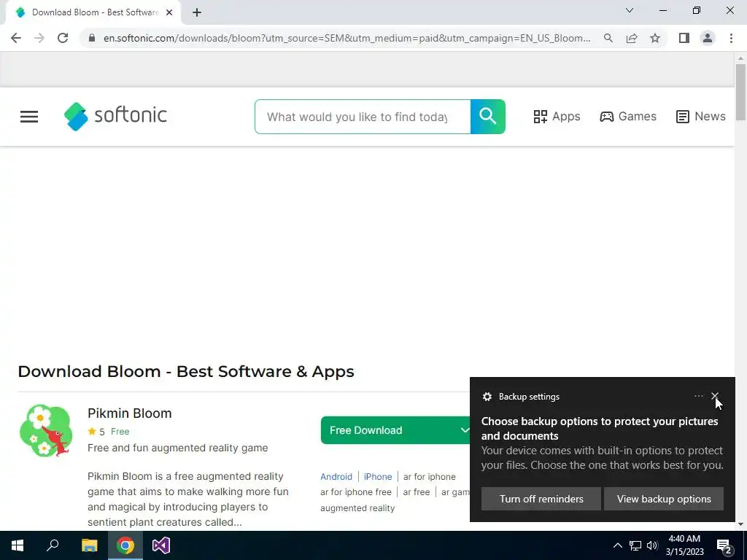Follow the Android platform link
Image resolution: width=747 pixels, height=560 pixels.
click(336, 477)
